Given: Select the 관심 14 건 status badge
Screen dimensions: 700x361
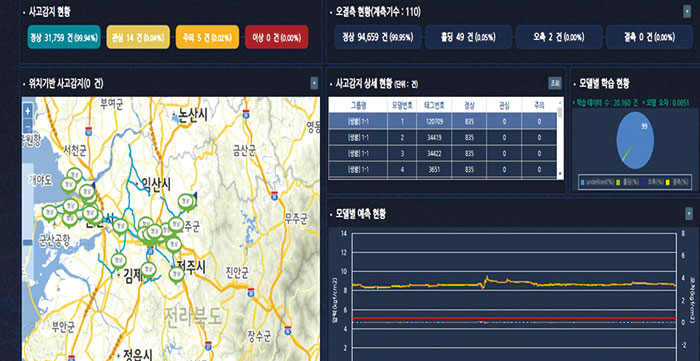Looking at the screenshot, I should point(138,37).
